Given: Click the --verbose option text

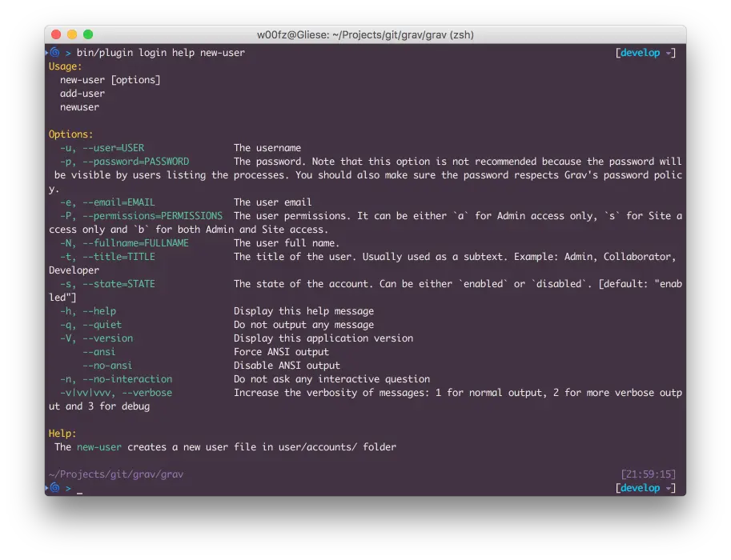Looking at the screenshot, I should (x=147, y=393).
